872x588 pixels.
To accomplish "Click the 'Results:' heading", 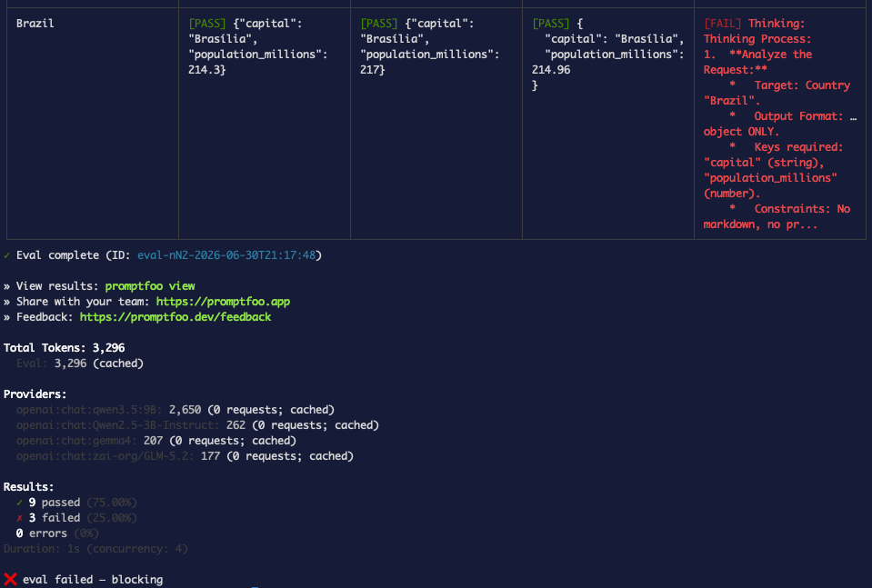I will pyautogui.click(x=29, y=487).
